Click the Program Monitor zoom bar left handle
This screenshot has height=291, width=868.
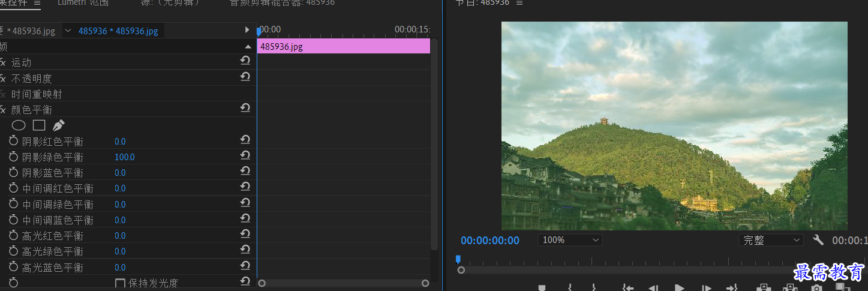(461, 270)
